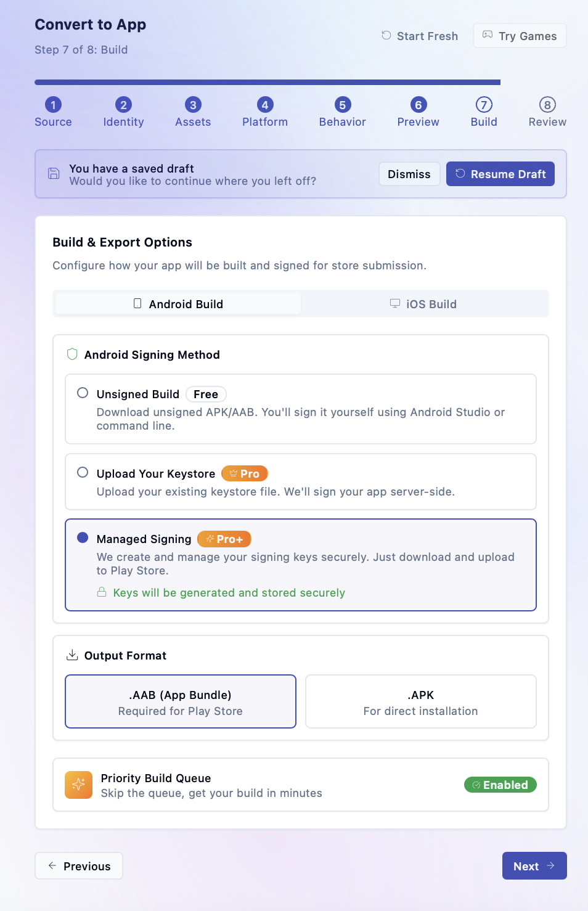This screenshot has width=588, height=911.
Task: Click the saved draft floppy disk icon
Action: (x=54, y=174)
